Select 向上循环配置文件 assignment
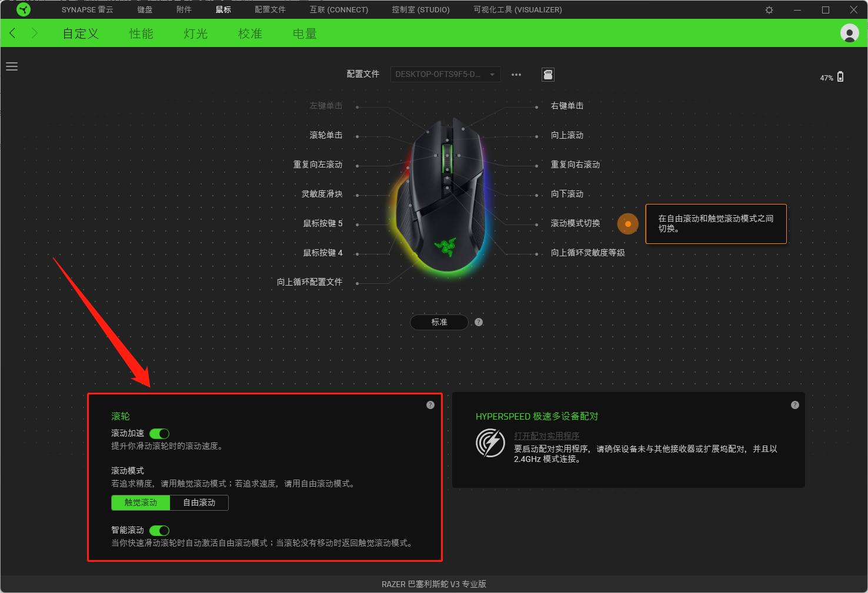Image resolution: width=868 pixels, height=593 pixels. click(309, 282)
